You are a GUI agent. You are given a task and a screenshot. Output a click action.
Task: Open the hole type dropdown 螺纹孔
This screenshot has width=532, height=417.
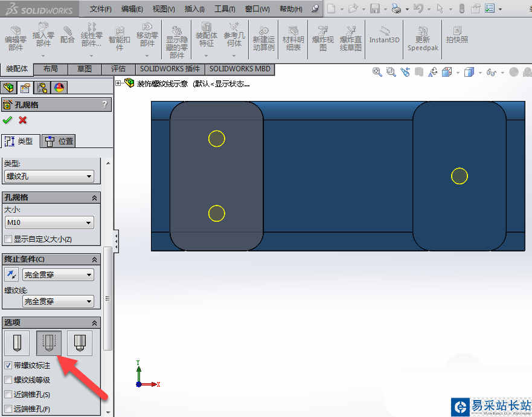pos(49,176)
